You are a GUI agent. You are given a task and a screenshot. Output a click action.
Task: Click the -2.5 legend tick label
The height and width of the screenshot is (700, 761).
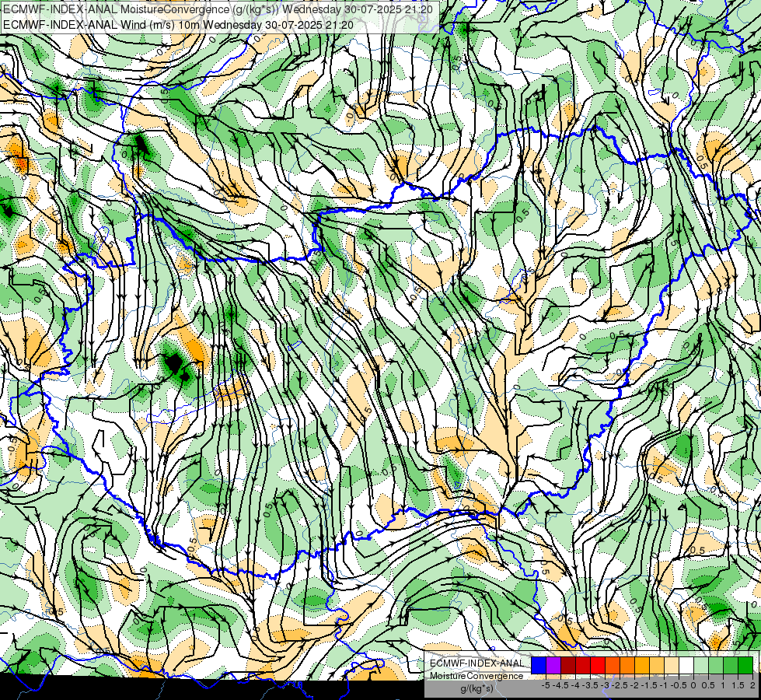coord(620,685)
